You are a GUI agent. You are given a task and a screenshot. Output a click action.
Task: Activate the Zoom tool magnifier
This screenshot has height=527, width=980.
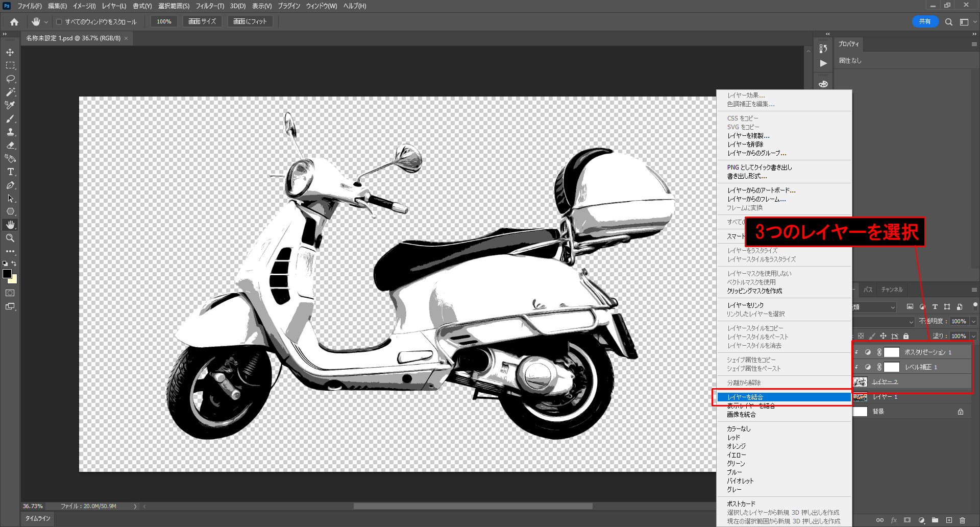pos(10,238)
